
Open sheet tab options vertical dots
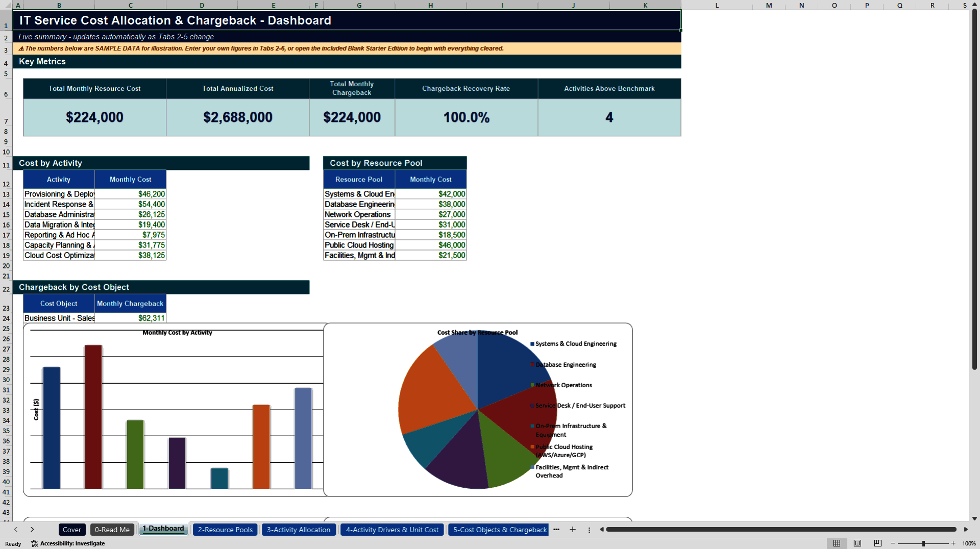click(x=589, y=530)
